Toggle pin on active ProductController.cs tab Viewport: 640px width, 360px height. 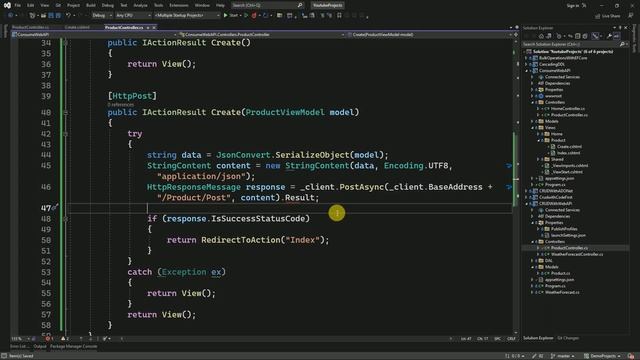(x=148, y=28)
